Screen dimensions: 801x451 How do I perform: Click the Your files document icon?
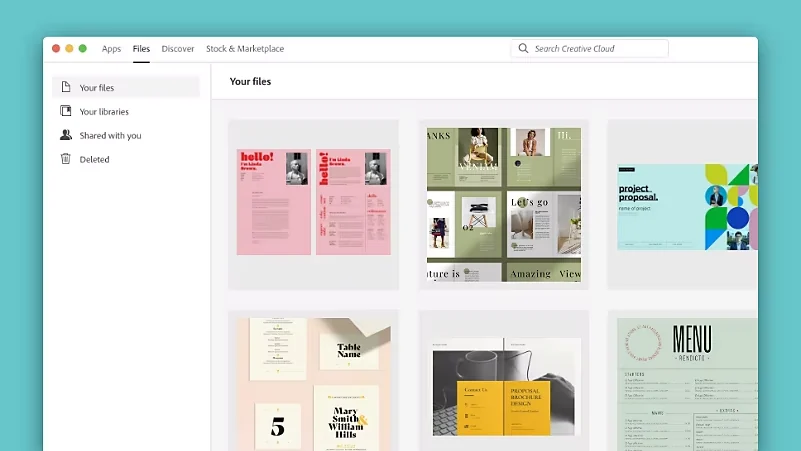tap(66, 87)
